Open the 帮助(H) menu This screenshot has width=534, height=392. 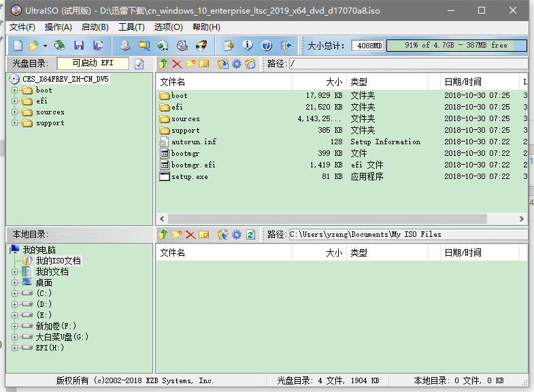(x=206, y=27)
